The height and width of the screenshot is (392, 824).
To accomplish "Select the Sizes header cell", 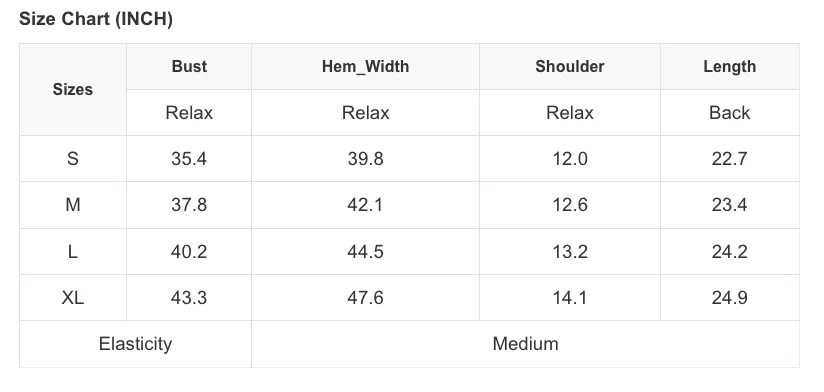I will (73, 89).
